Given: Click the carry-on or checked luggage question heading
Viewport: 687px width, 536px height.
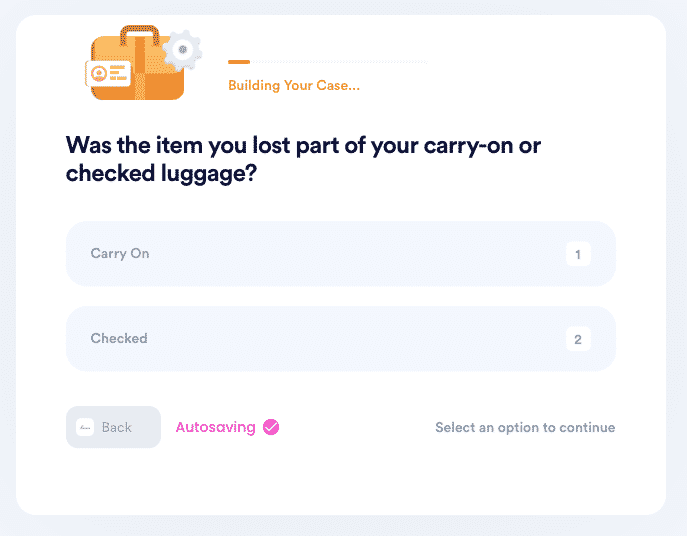Looking at the screenshot, I should point(303,159).
